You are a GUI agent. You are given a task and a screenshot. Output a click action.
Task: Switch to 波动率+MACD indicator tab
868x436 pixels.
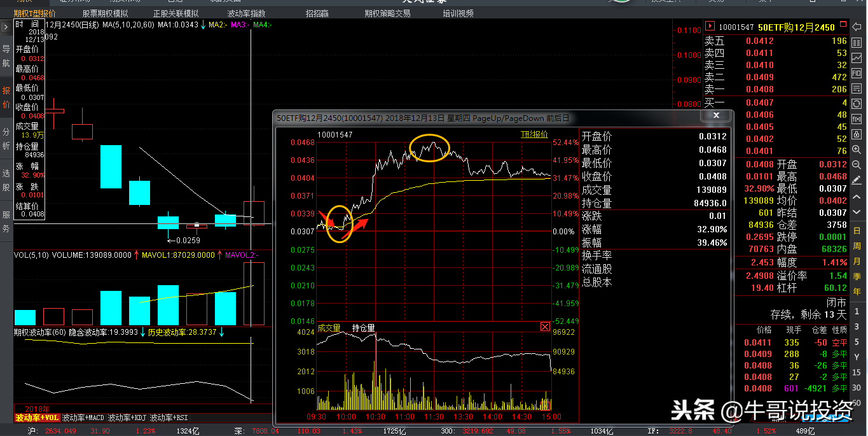click(83, 418)
